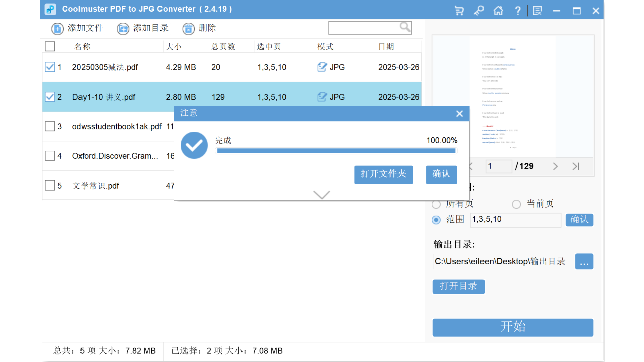Click the home icon in the titlebar
This screenshot has width=644, height=362.
[498, 10]
